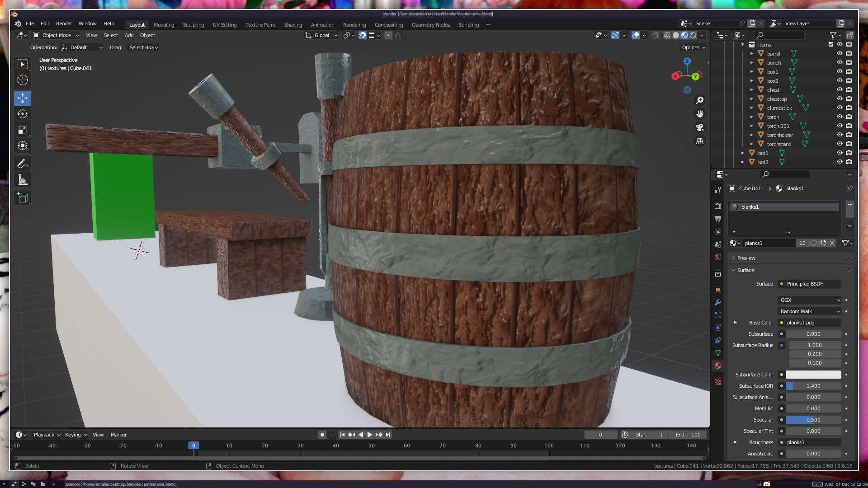
Task: Open the Render menu
Action: tap(64, 23)
